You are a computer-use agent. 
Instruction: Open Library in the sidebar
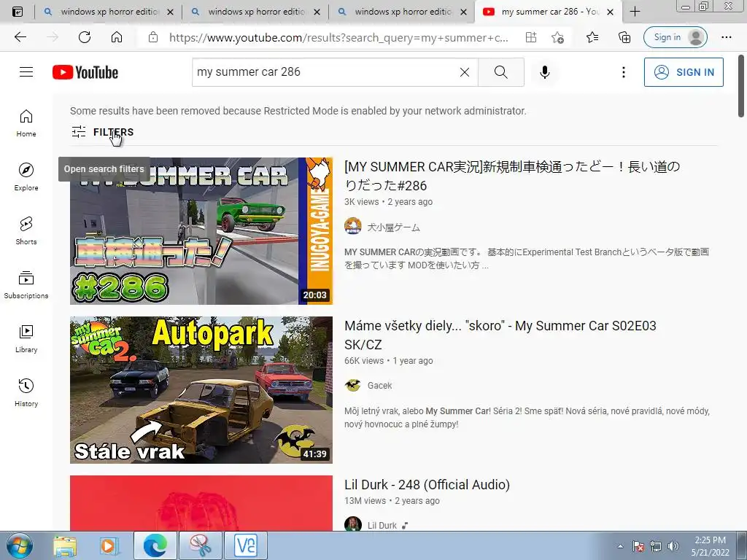coord(26,338)
